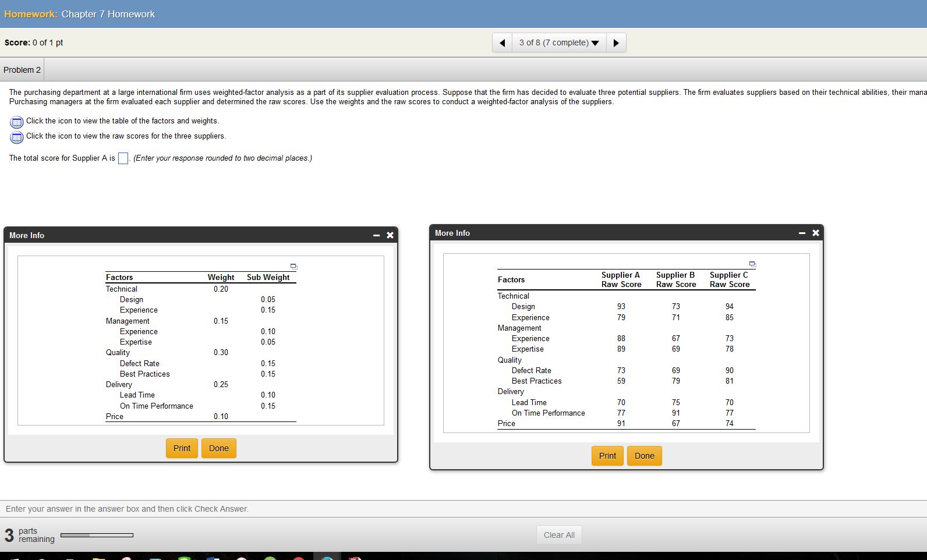Go to the next question arrow
This screenshot has width=927, height=560.
(x=616, y=43)
